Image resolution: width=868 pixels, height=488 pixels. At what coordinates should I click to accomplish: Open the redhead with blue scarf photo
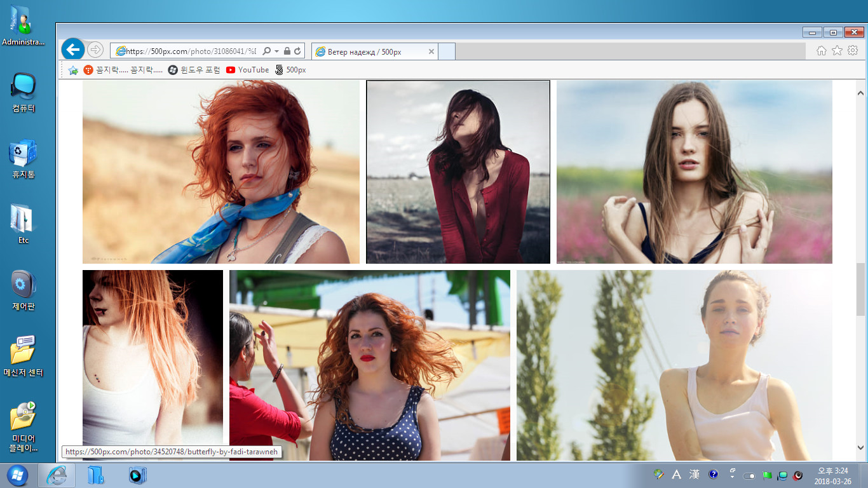coord(221,172)
